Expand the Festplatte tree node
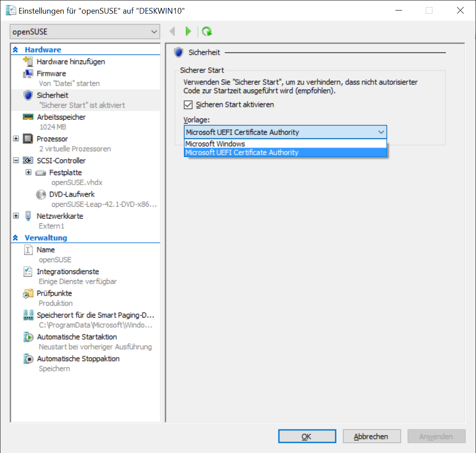The height and width of the screenshot is (453, 476). 29,173
